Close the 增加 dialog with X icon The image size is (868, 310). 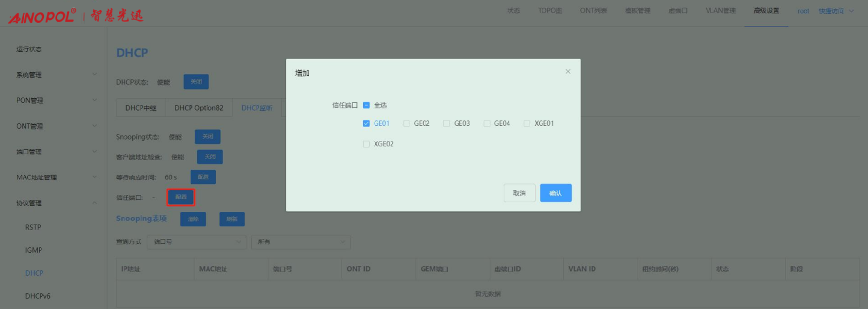pos(568,72)
